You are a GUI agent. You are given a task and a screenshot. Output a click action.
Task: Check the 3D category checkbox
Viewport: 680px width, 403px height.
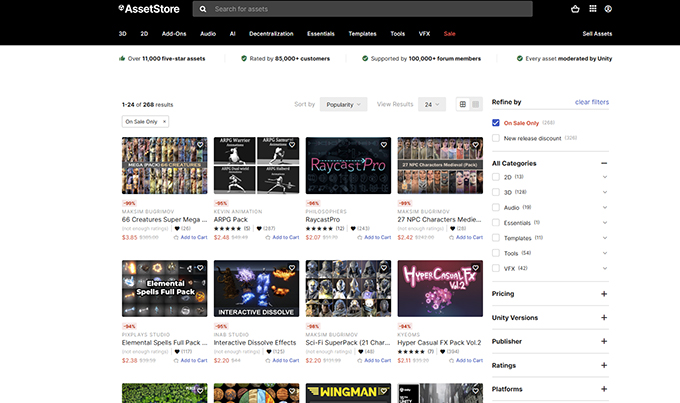pos(496,192)
